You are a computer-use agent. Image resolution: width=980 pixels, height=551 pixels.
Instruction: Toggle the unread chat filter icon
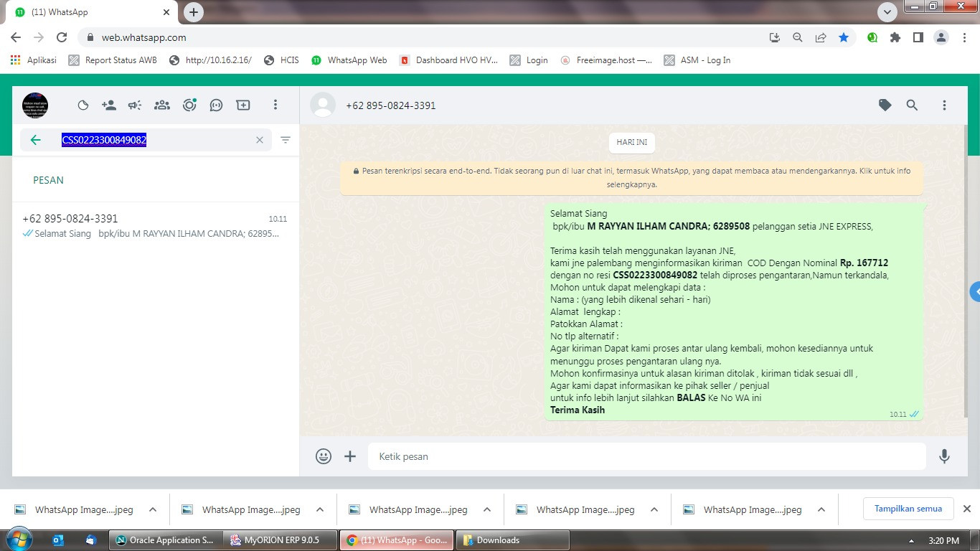tap(286, 140)
